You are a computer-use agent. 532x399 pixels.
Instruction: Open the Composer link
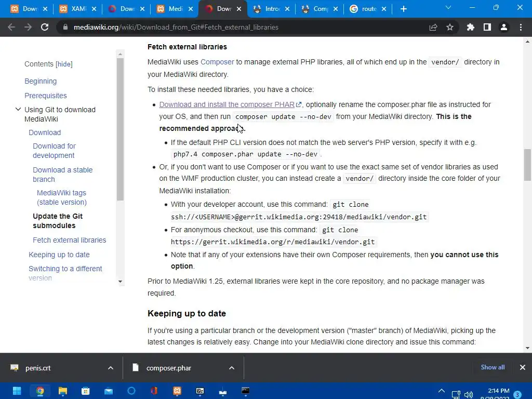(x=217, y=62)
